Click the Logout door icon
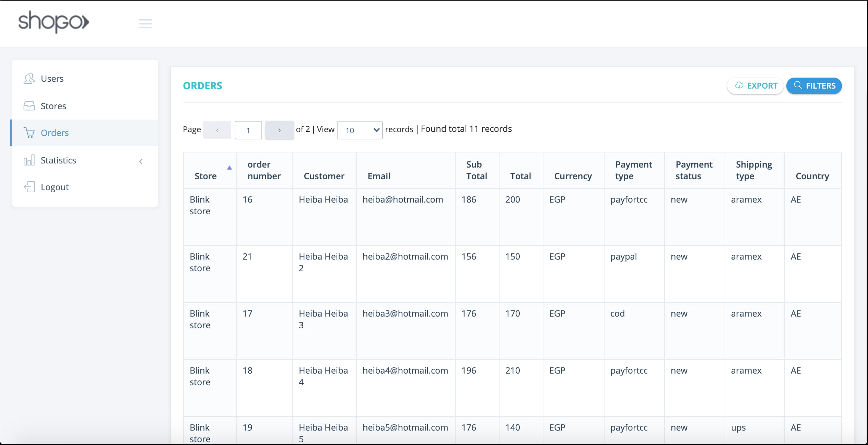The height and width of the screenshot is (445, 868). (29, 187)
